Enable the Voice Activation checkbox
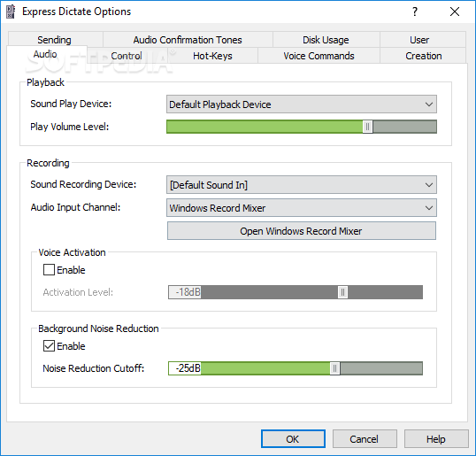This screenshot has width=476, height=456. pyautogui.click(x=49, y=270)
